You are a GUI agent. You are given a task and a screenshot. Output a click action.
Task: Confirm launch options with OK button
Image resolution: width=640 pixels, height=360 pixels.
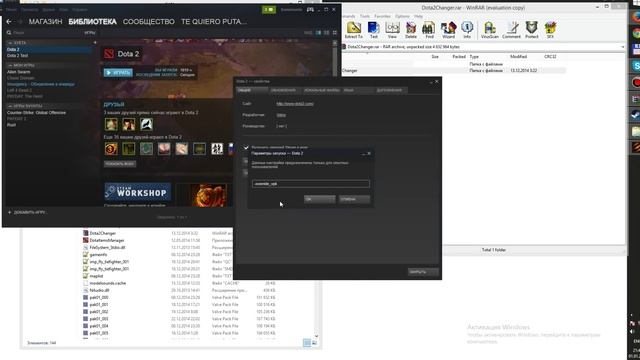[x=320, y=199]
